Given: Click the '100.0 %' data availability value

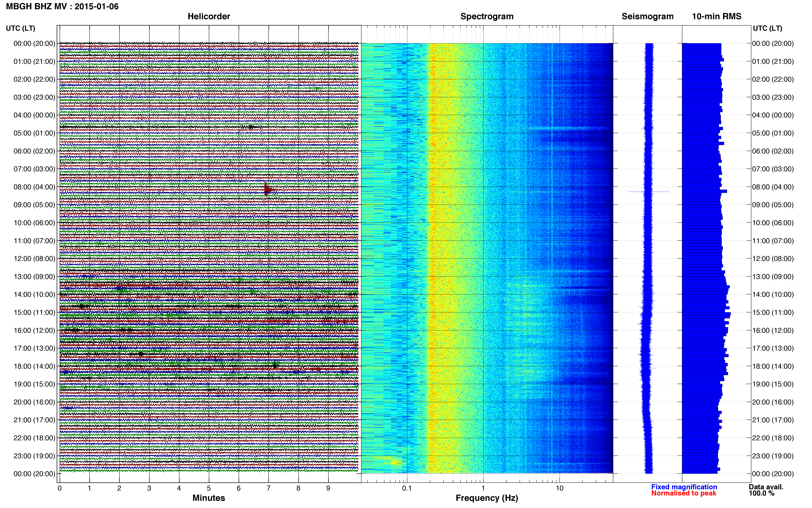Looking at the screenshot, I should click(x=761, y=493).
